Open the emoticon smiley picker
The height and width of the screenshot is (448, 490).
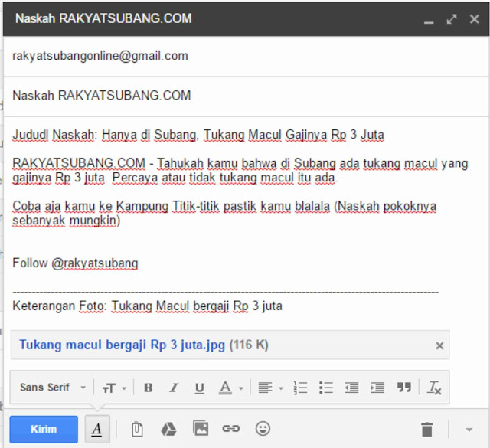(263, 428)
